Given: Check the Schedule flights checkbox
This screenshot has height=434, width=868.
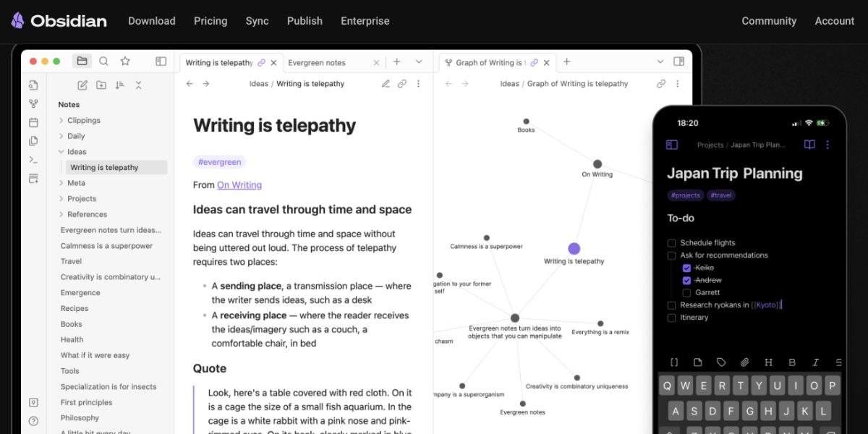Looking at the screenshot, I should click(x=672, y=243).
